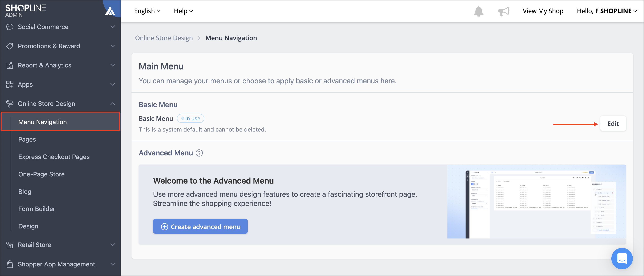
Task: Click 'This is a system default' text
Action: click(202, 130)
